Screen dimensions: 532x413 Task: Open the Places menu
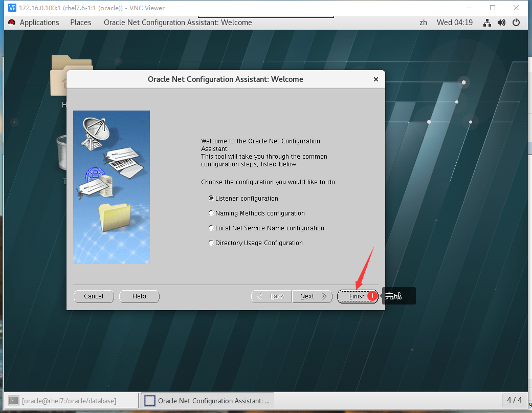tap(81, 23)
